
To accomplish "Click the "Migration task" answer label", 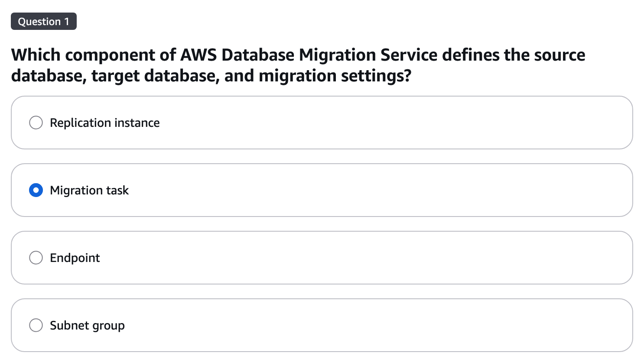I will [89, 191].
